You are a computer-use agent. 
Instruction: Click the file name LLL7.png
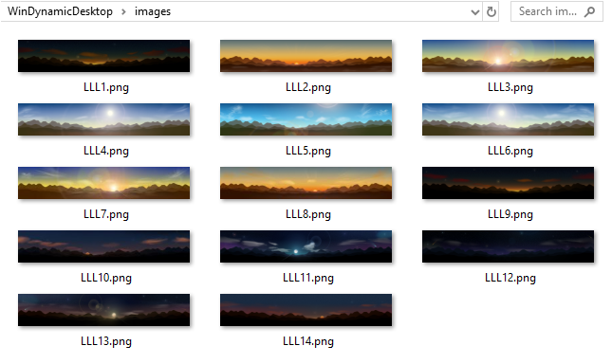coord(106,214)
